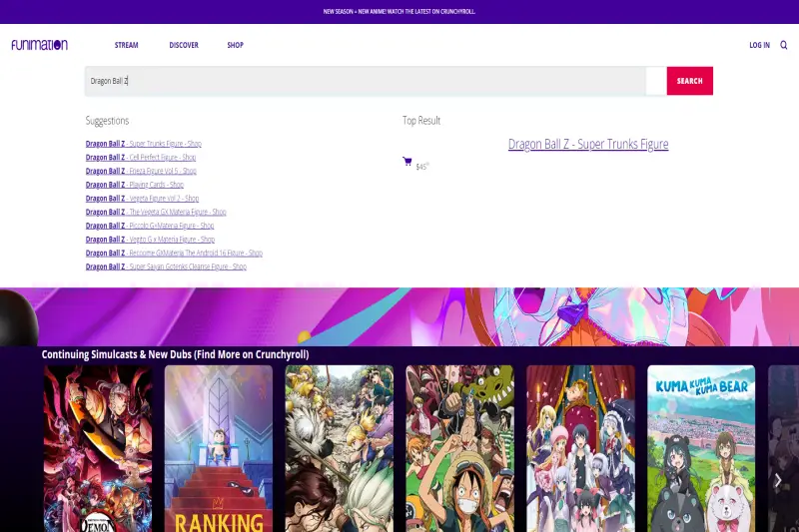Open the STREAM menu
The width and height of the screenshot is (799, 532).
click(127, 45)
